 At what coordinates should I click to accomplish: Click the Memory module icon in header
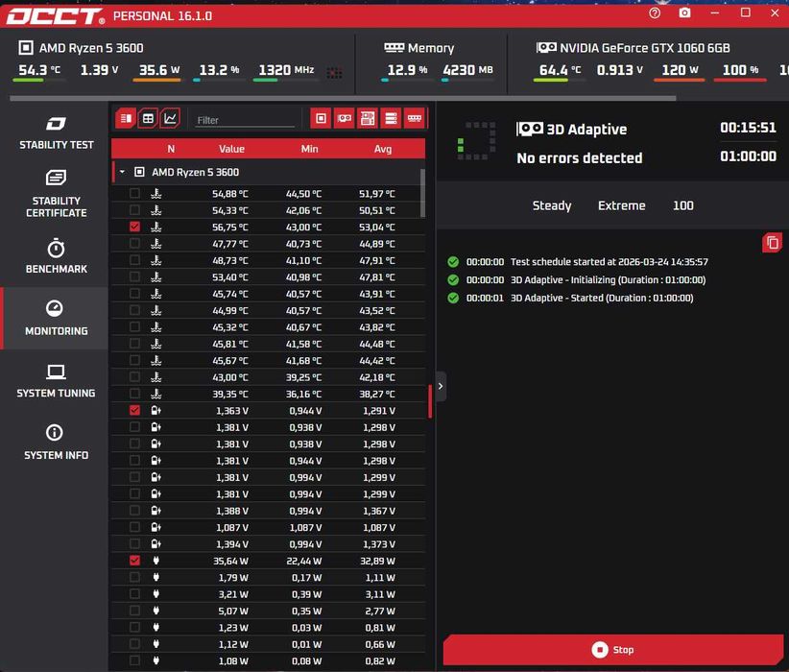[394, 48]
